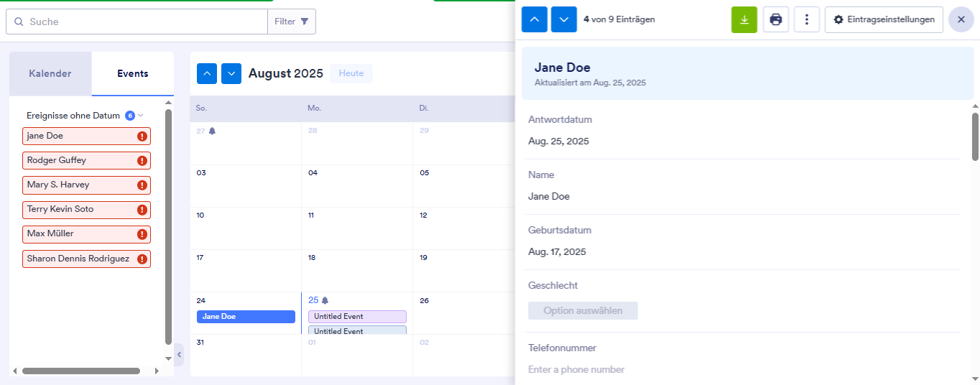Screen dimensions: 980x385
Task: Click the Suche search field
Action: tap(144, 22)
